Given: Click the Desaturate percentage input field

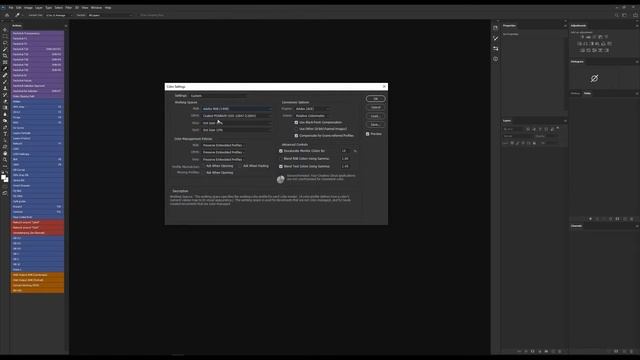Looking at the screenshot, I should (346, 151).
